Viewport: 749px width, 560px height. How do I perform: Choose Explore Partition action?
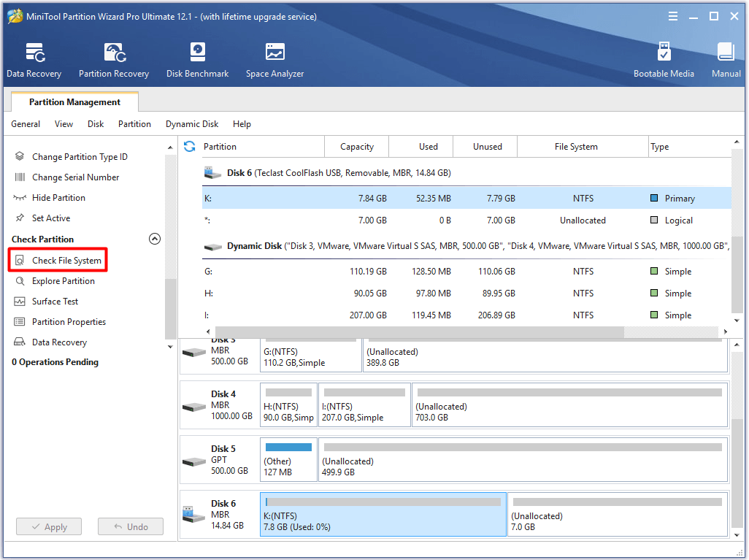click(63, 281)
